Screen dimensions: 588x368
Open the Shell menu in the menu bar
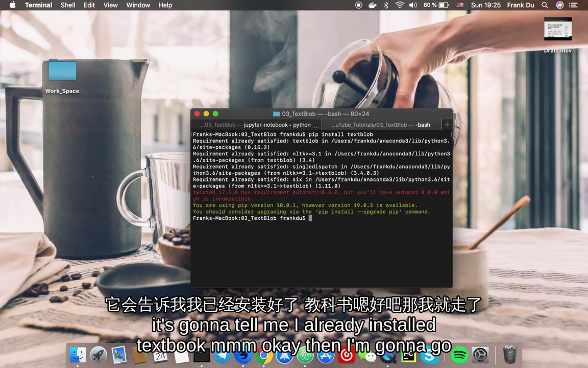[x=68, y=5]
